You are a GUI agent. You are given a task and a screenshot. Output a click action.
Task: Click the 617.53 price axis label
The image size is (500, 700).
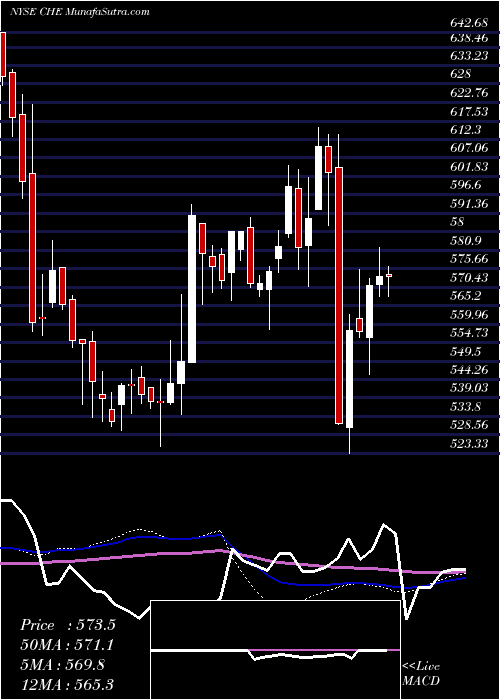pos(468,111)
